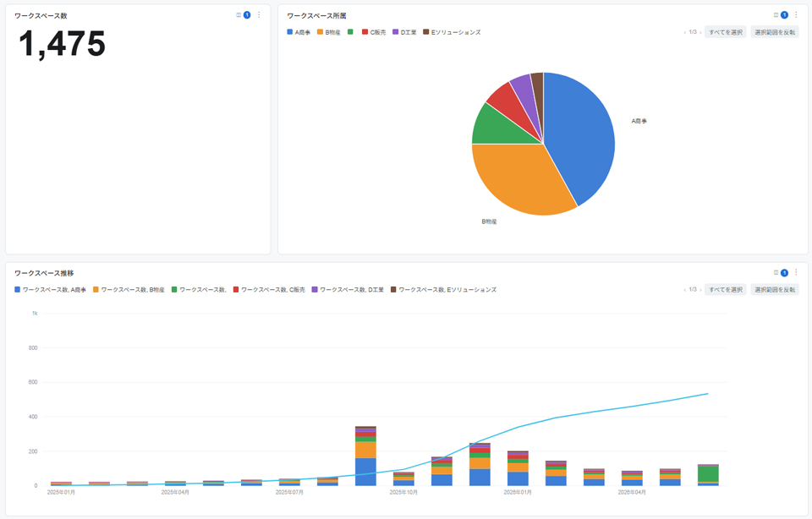The width and height of the screenshot is (812, 519).
Task: Click table view icon in ワークスペース推移 widget
Action: click(x=776, y=272)
